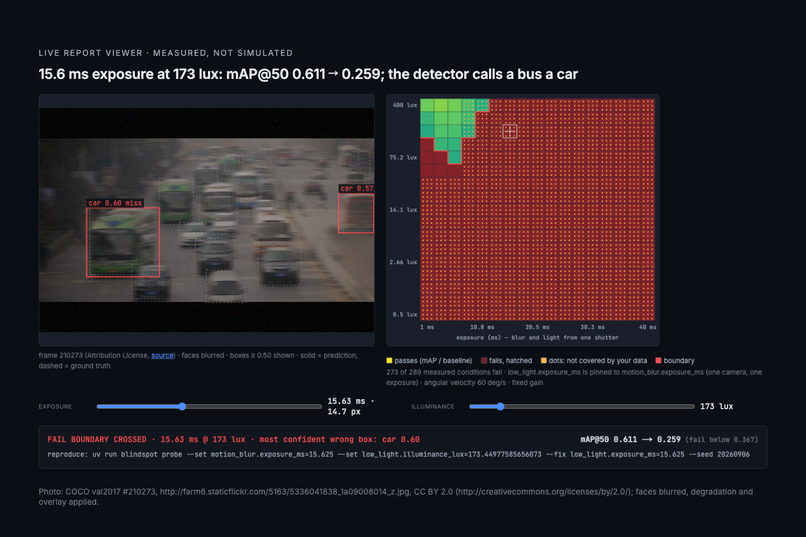Click the '10.8 ms' axis label
Image resolution: width=806 pixels, height=537 pixels.
(x=482, y=327)
